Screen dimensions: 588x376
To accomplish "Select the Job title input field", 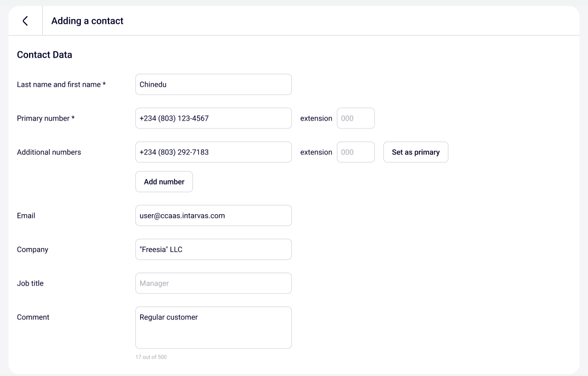I will 213,283.
